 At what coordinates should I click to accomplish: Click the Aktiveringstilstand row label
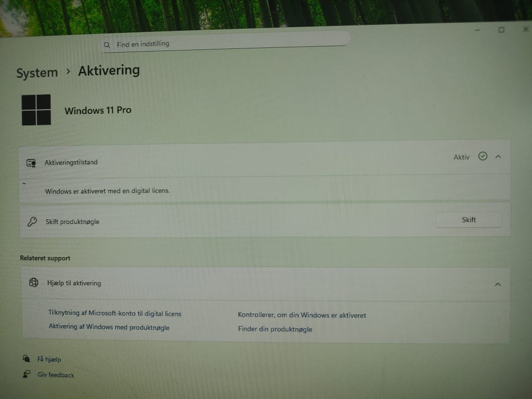point(71,162)
